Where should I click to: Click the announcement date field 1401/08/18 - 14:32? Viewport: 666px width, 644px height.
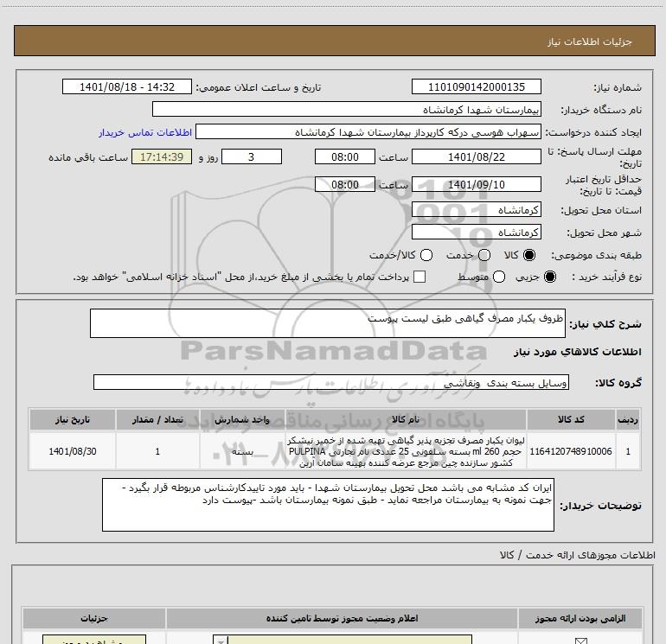(127, 86)
